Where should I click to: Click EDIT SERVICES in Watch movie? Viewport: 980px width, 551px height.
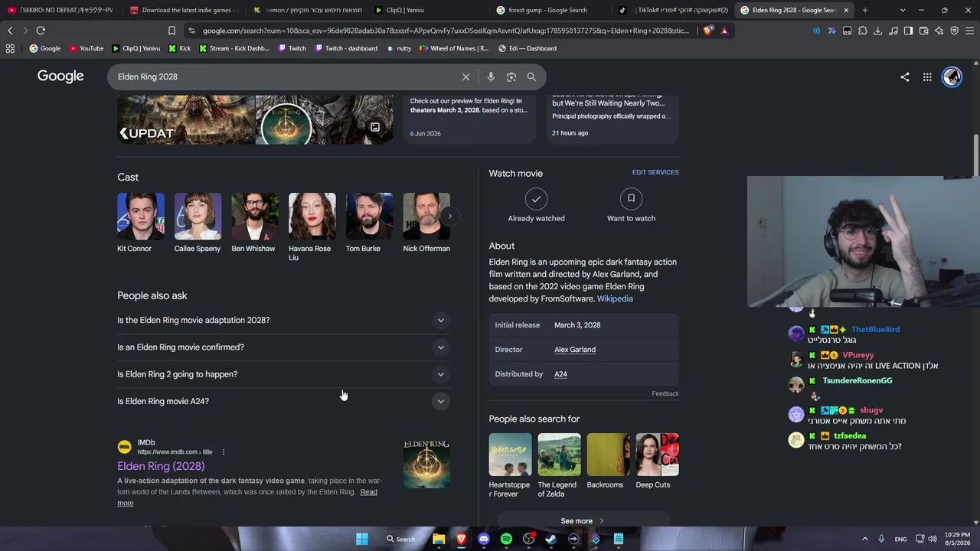655,172
